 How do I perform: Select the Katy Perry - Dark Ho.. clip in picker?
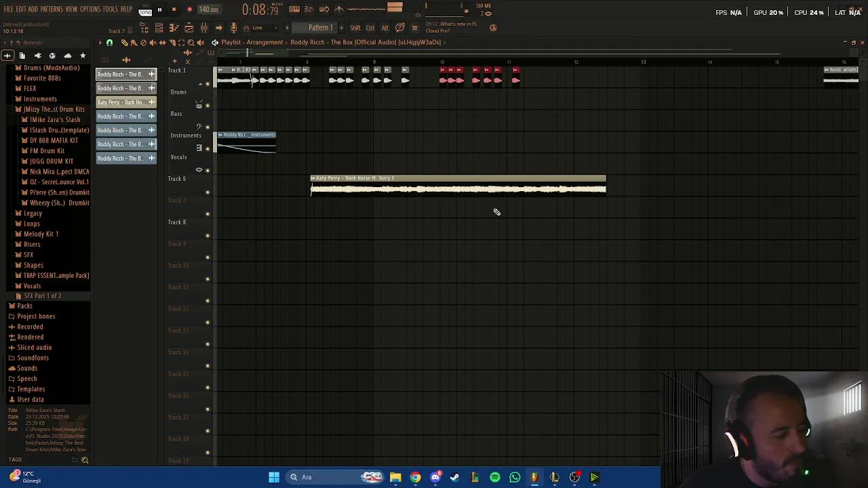click(126, 102)
